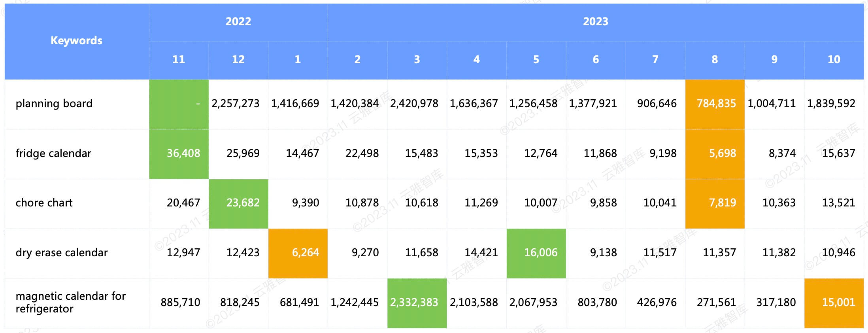Click the green cell showing 2,332,383
Viewport: 868px width, 333px height.
(417, 303)
